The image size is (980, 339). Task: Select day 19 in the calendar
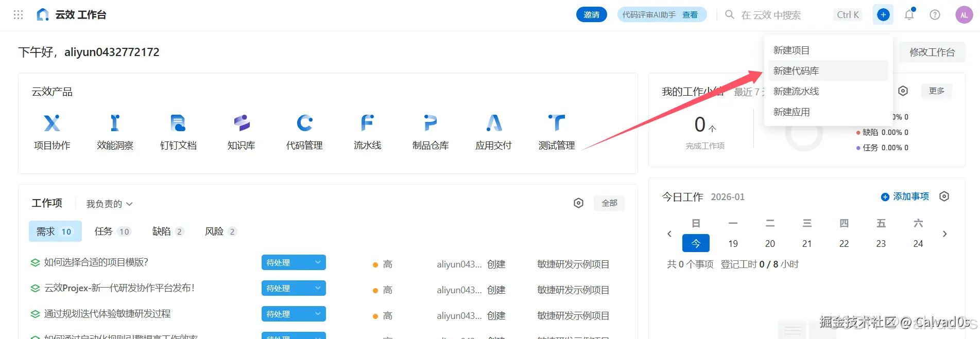pos(733,244)
